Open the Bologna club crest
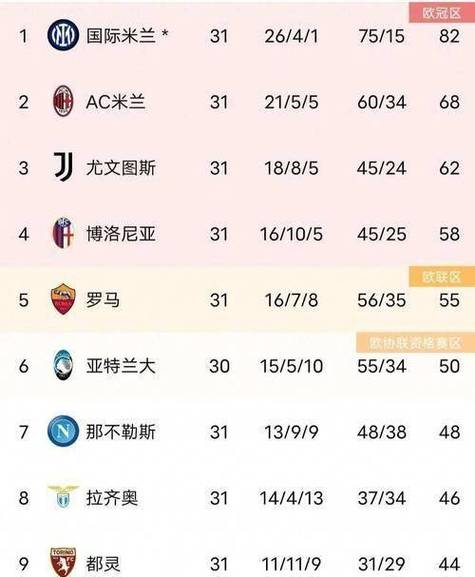This screenshot has height=577, width=475. (63, 233)
